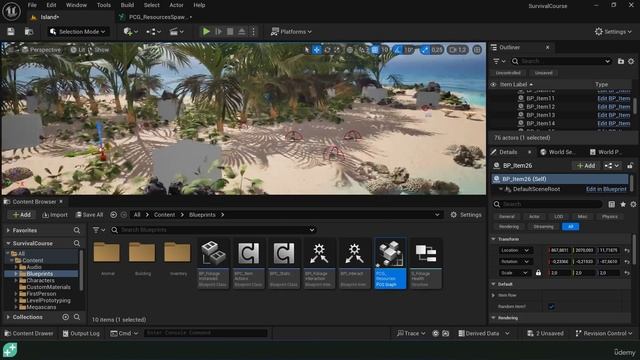Click Add button in Details panel
Image resolution: width=640 pixels, height=360 pixels.
click(x=586, y=165)
